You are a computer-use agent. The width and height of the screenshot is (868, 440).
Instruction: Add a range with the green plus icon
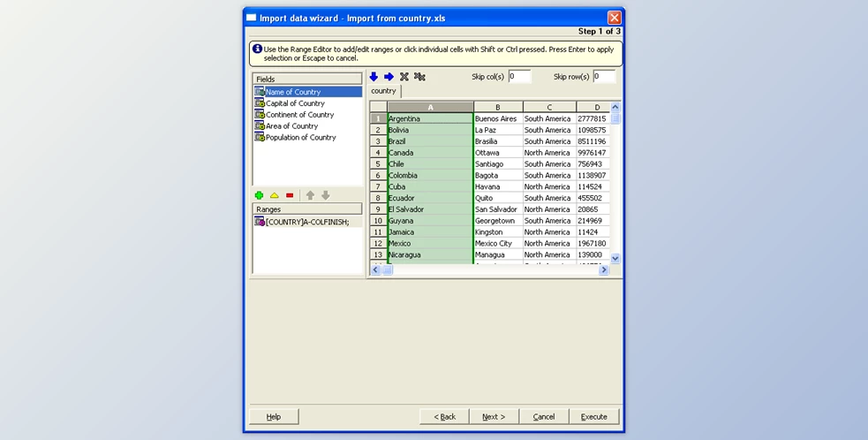(x=259, y=195)
